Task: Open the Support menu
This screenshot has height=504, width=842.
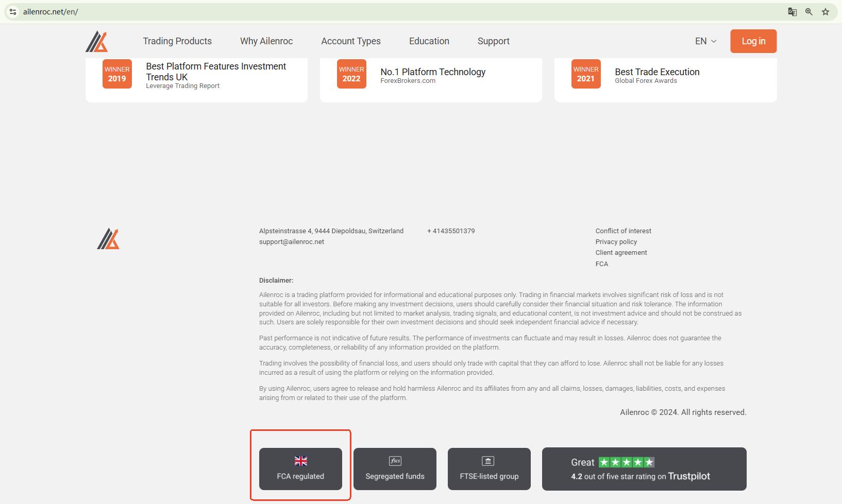Action: (494, 41)
